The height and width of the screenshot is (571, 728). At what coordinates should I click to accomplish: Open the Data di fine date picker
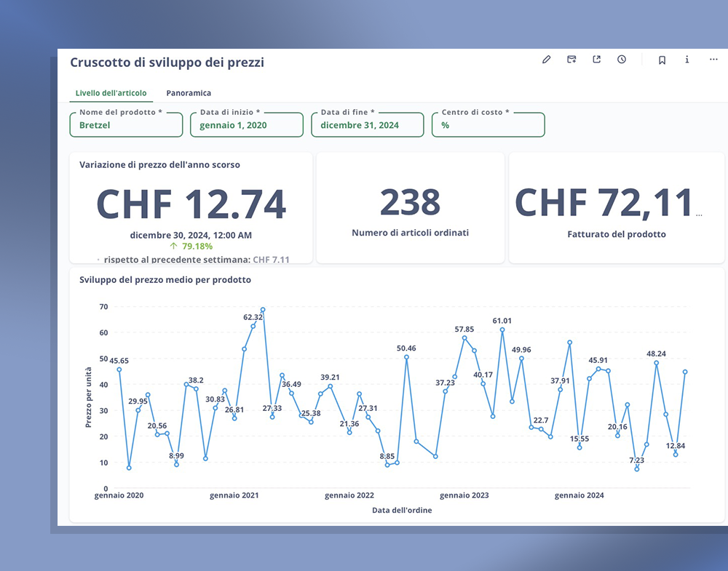367,125
